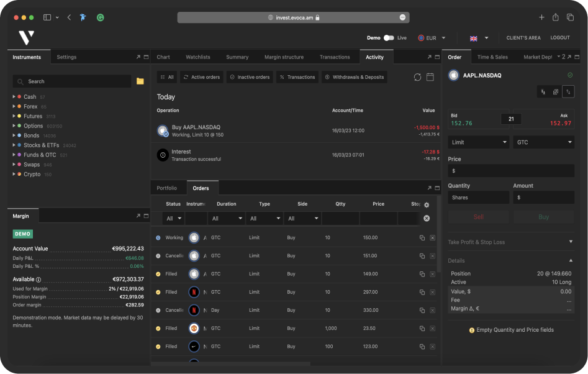
Task: Toggle the Demo/Live account switch
Action: (x=389, y=38)
